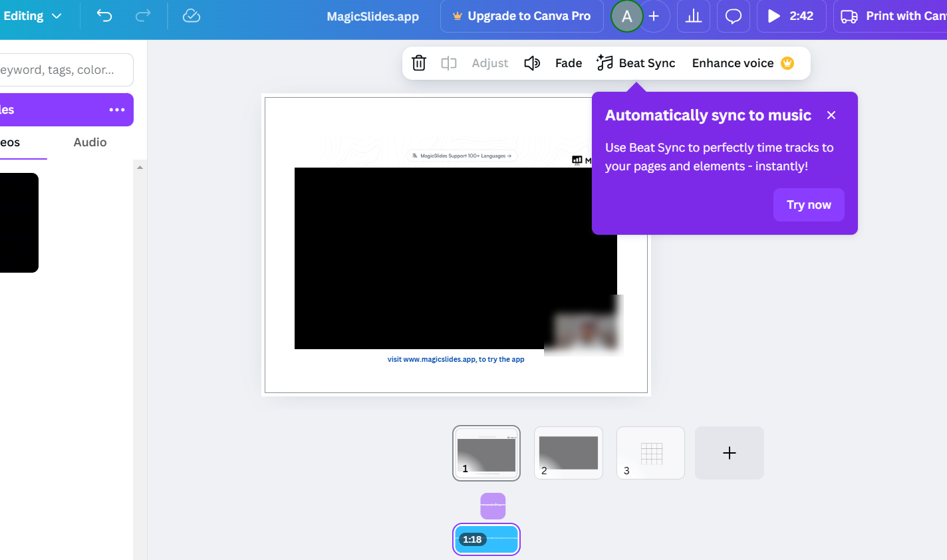The width and height of the screenshot is (947, 560).
Task: Open the comments speech bubble icon
Action: point(734,16)
